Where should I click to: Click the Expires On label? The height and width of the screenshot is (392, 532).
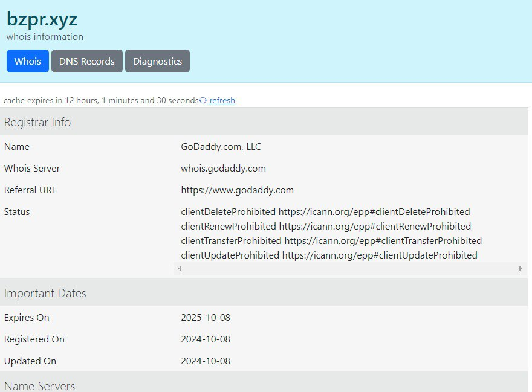pos(27,318)
